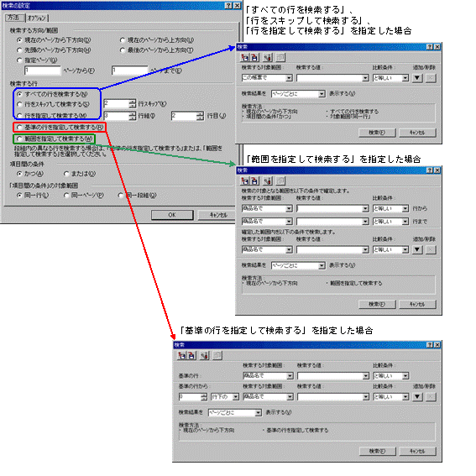Open 検索する値 combo box in top 検索 dialog
476x476 pixels.
(x=332, y=78)
